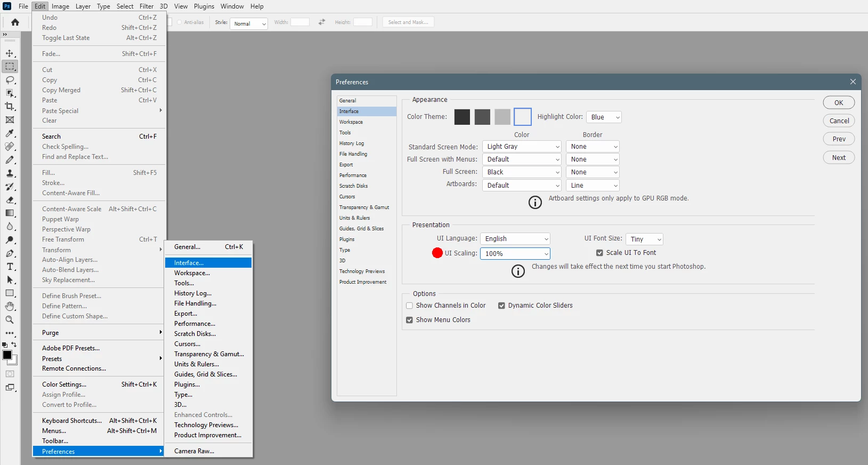Select Performance in Preferences category list
This screenshot has width=868, height=465.
tap(367, 175)
